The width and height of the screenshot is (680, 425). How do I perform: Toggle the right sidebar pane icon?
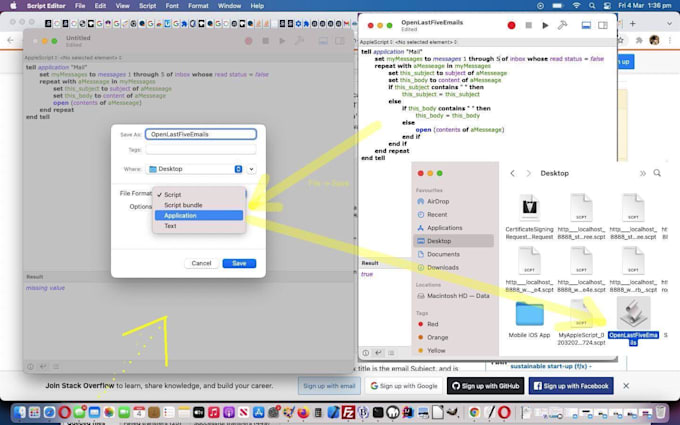point(603,26)
